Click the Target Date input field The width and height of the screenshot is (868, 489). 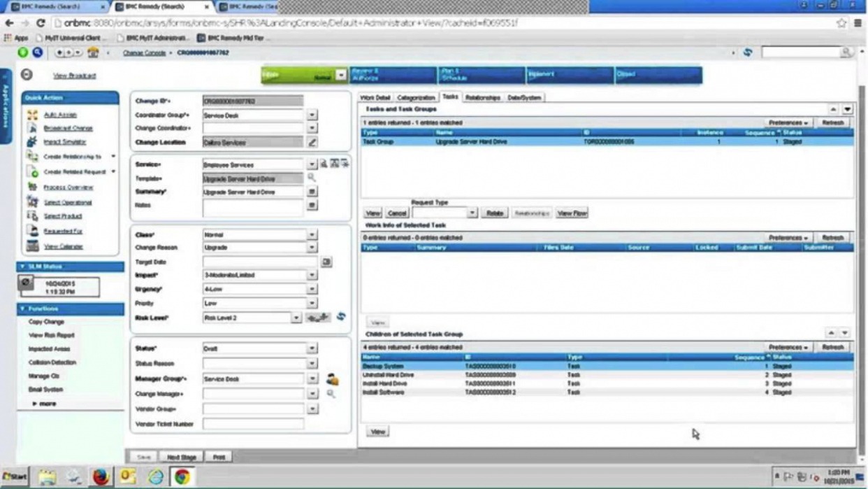(261, 262)
